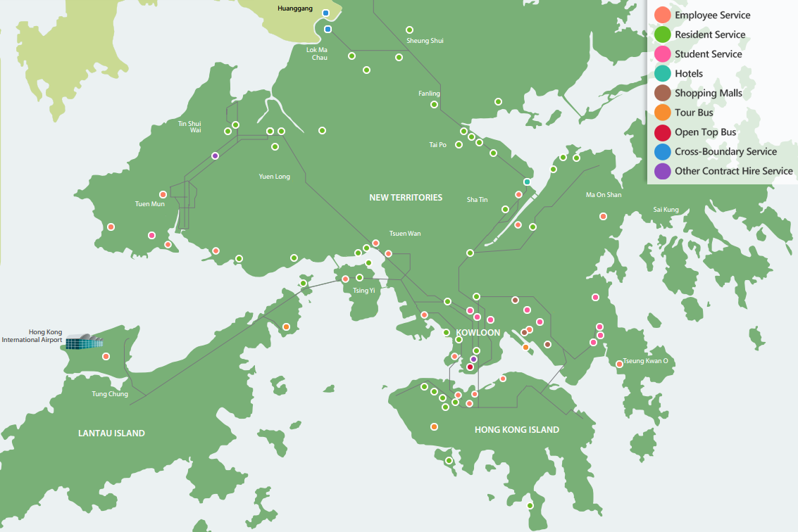Select the red Open Top Bus marker in Kowloon

click(470, 367)
